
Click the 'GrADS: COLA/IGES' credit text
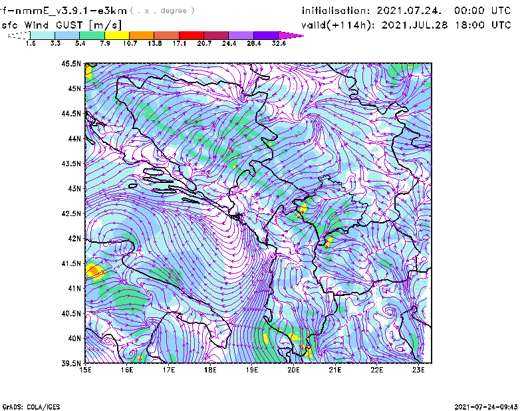tap(31, 407)
